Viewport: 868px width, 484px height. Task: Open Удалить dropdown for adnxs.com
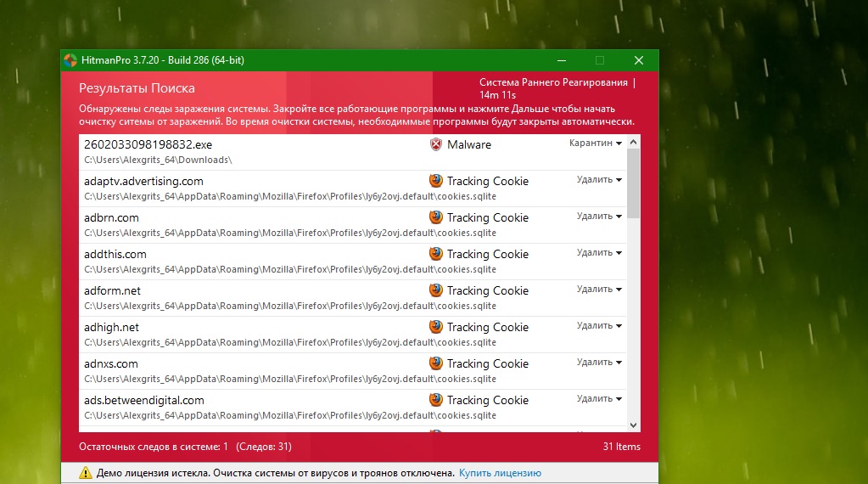coord(600,363)
